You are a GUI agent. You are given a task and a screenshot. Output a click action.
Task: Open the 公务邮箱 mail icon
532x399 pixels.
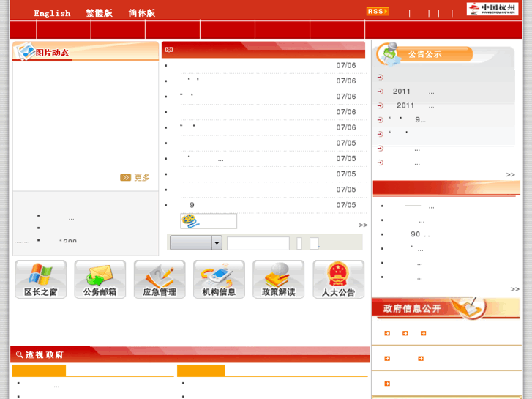click(100, 279)
